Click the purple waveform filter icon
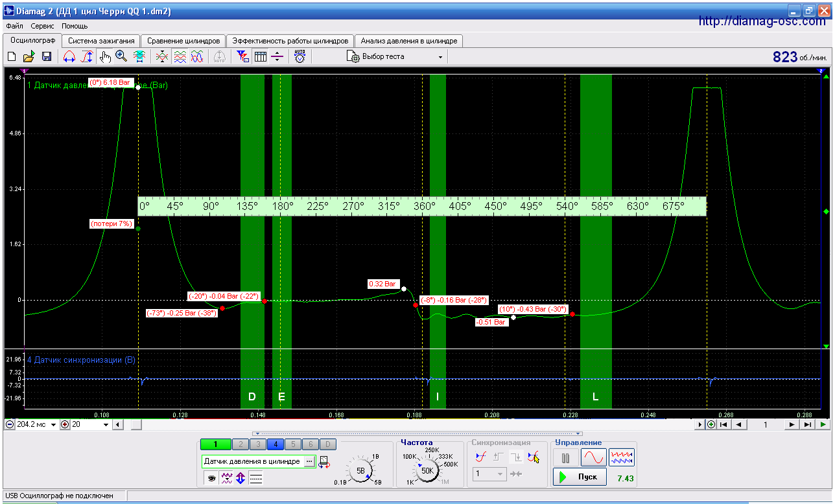Screen dimensions: 835x504 click(x=226, y=479)
